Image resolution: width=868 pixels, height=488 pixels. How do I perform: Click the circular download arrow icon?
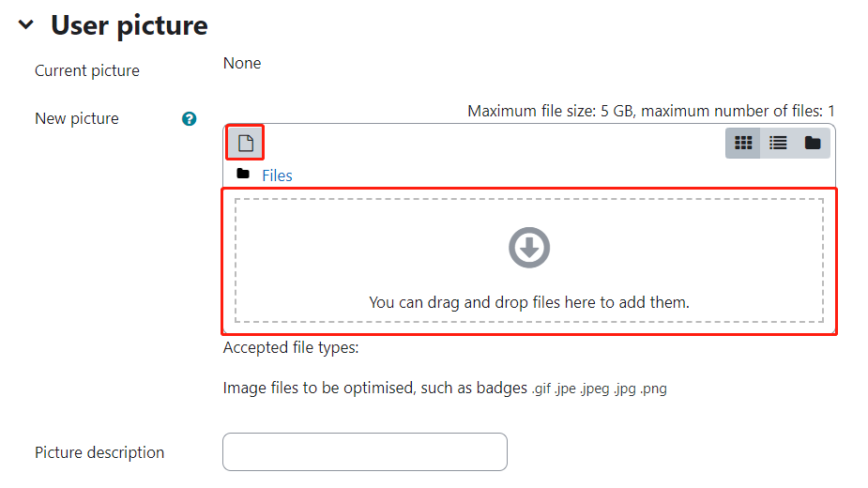coord(529,248)
